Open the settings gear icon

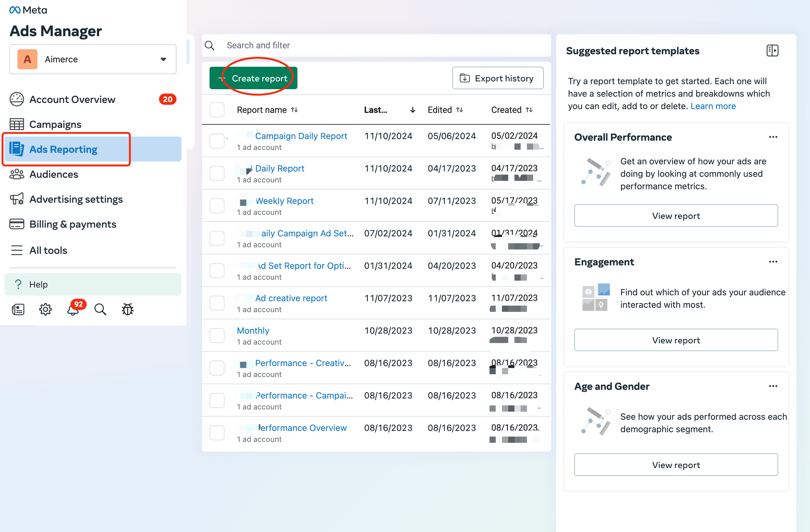[x=45, y=309]
